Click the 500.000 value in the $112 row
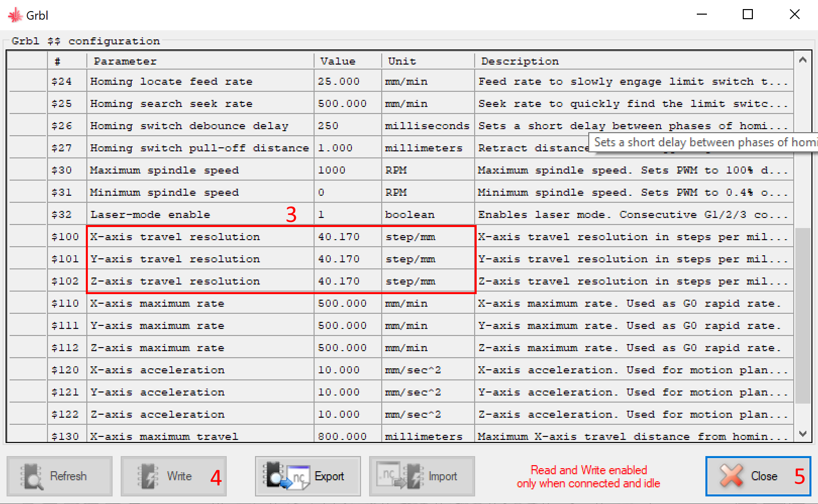 click(x=348, y=348)
